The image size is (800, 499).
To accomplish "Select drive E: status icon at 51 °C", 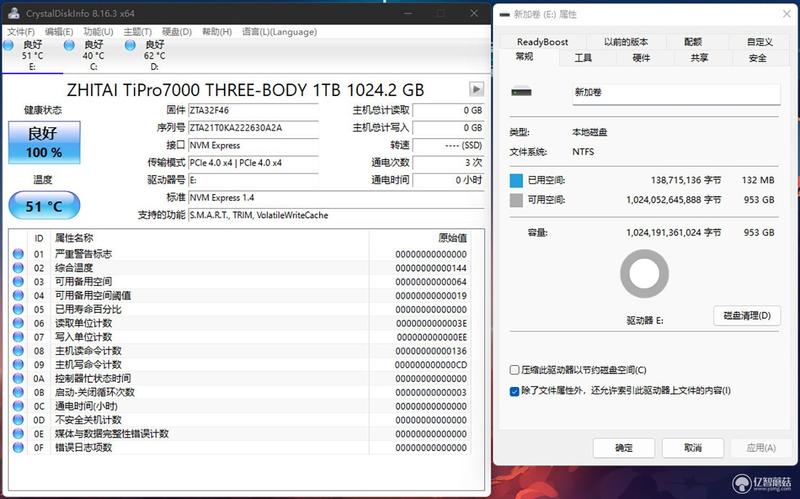I will tap(8, 45).
